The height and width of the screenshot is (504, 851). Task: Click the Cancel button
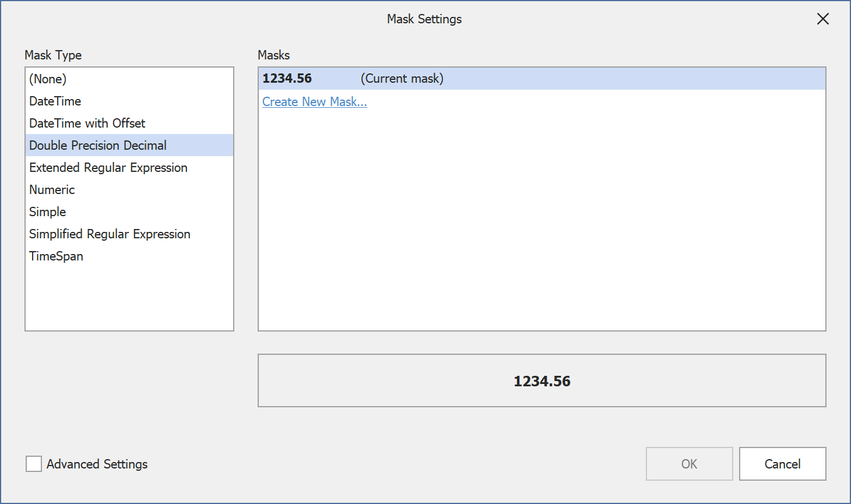coord(782,464)
